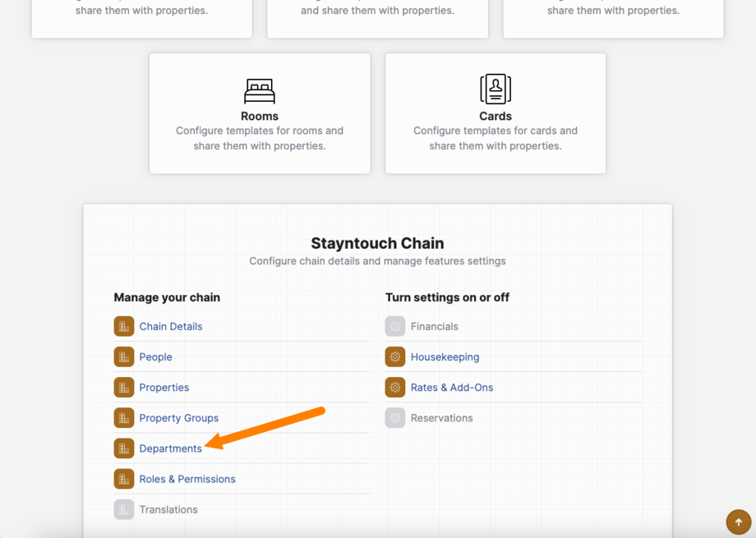Open the Rooms templates card title
This screenshot has width=756, height=538.
260,116
